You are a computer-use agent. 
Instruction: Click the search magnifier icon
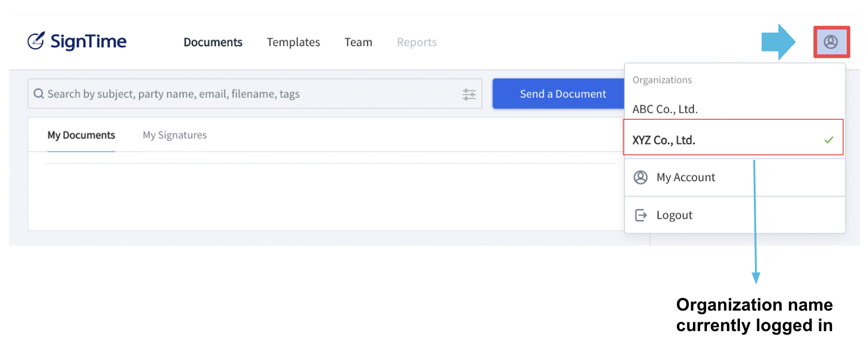click(x=39, y=94)
